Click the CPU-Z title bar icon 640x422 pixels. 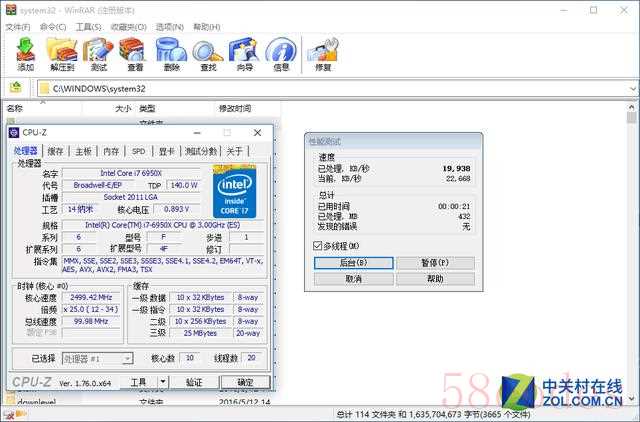click(14, 132)
